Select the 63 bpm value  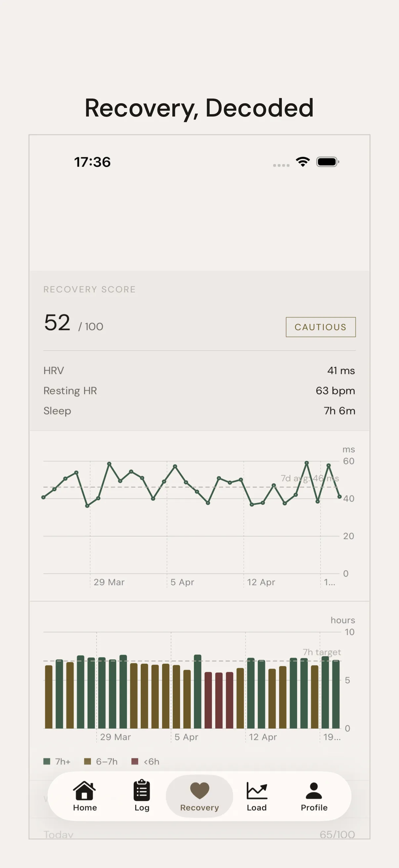[335, 391]
